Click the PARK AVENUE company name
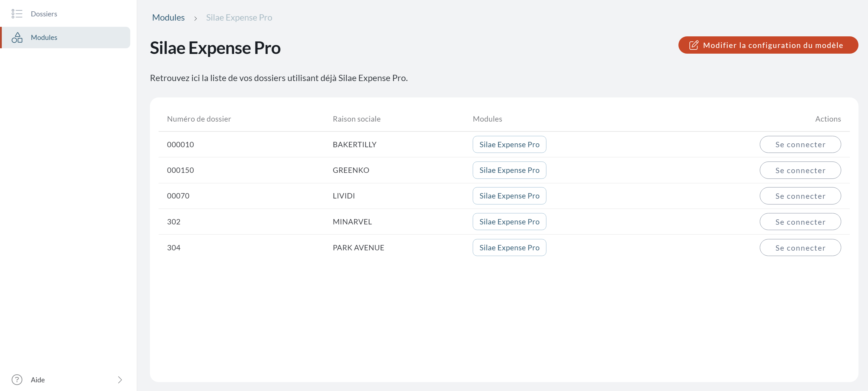Screen dimensions: 868x391 pyautogui.click(x=358, y=248)
